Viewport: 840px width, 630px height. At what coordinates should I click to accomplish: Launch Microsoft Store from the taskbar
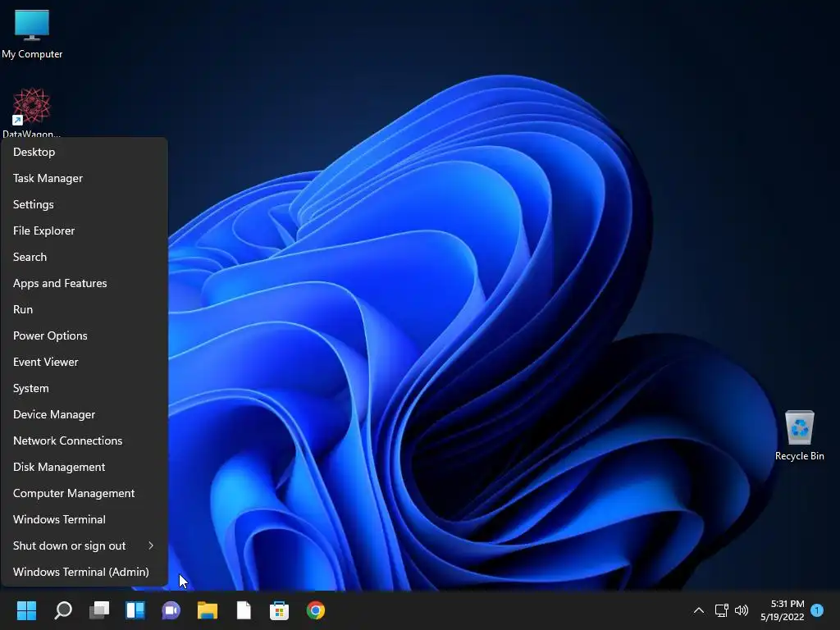[279, 610]
